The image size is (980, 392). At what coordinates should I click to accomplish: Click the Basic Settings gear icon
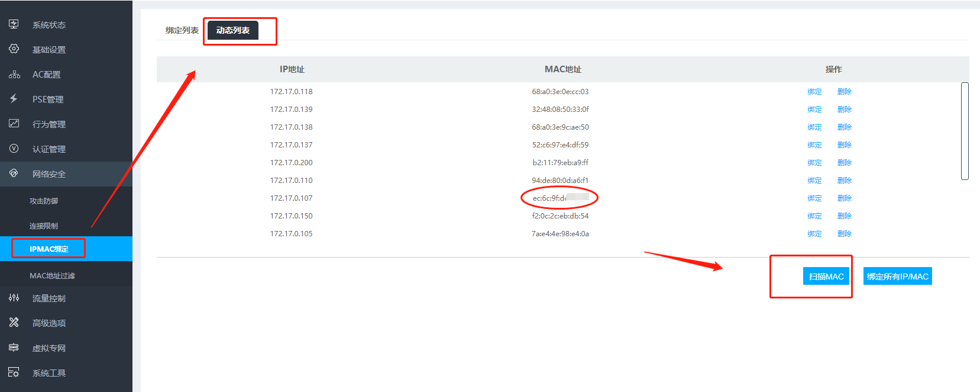pos(14,49)
